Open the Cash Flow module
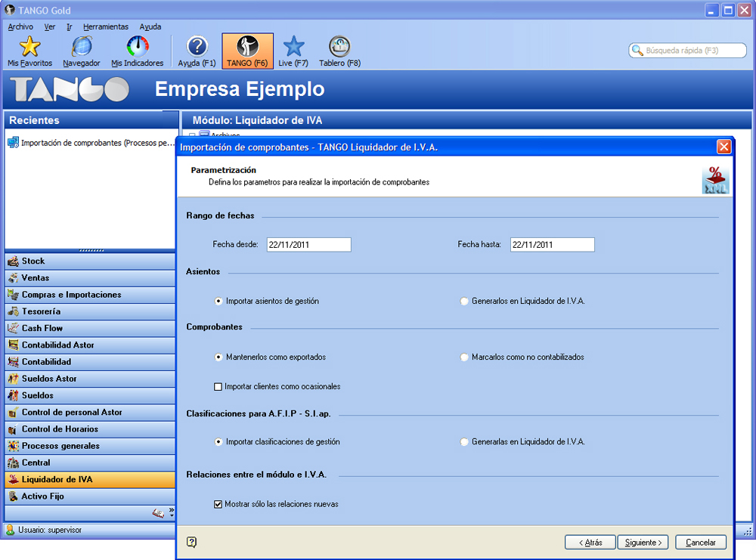This screenshot has width=756, height=560. click(90, 328)
